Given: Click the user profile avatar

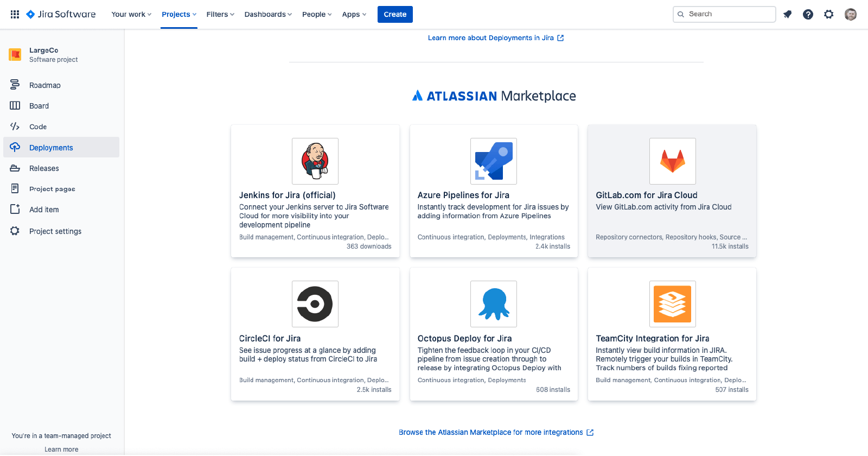Looking at the screenshot, I should pos(850,14).
